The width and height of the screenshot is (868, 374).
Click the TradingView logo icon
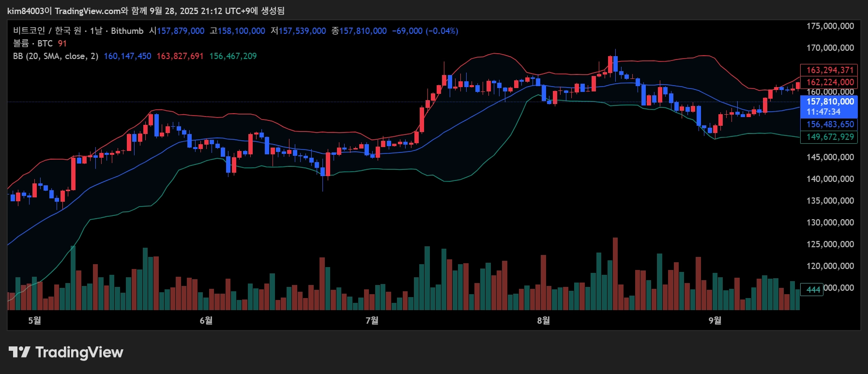click(19, 352)
